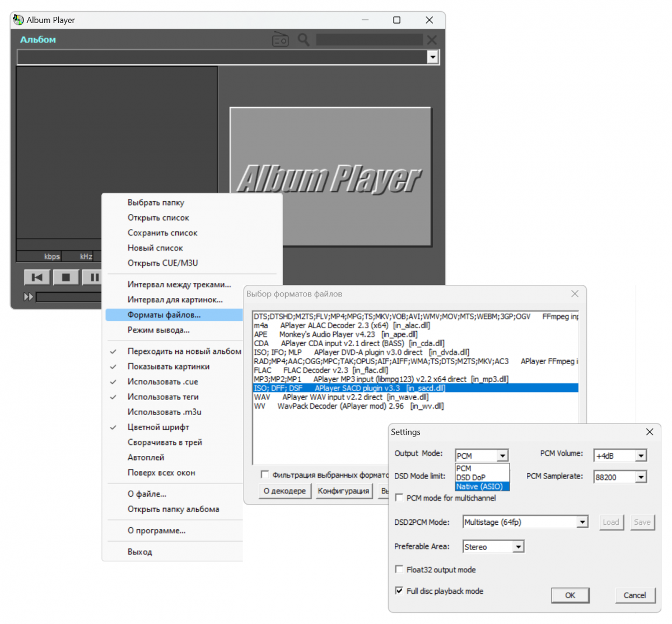This screenshot has width=672, height=624.
Task: Select 'APlayer CDA input v2.1 direct' row
Action: [x=416, y=343]
